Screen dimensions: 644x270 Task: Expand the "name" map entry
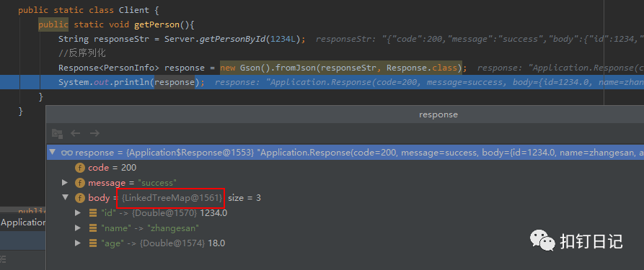point(78,228)
